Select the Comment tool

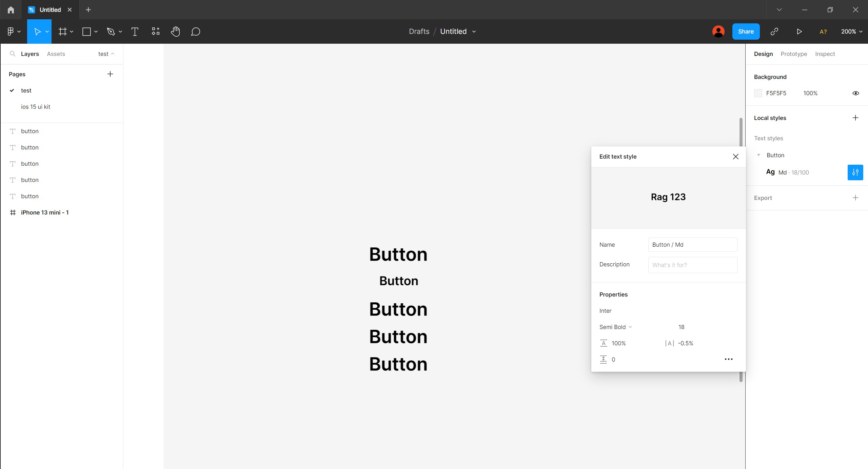click(195, 32)
